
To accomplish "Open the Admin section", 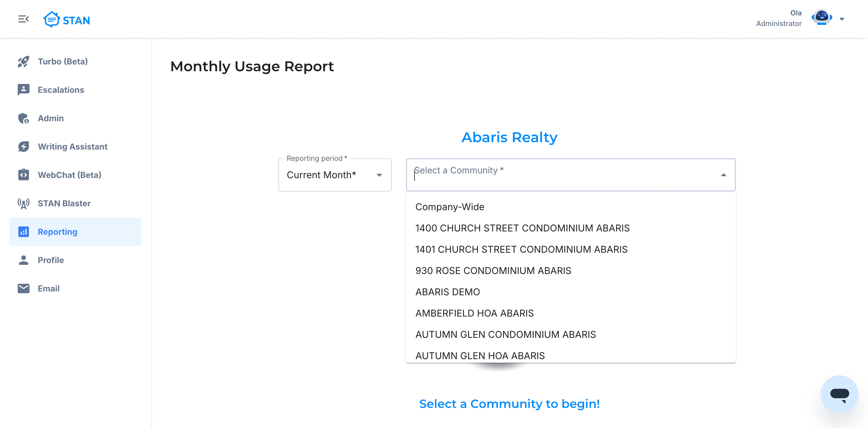I will (x=75, y=119).
